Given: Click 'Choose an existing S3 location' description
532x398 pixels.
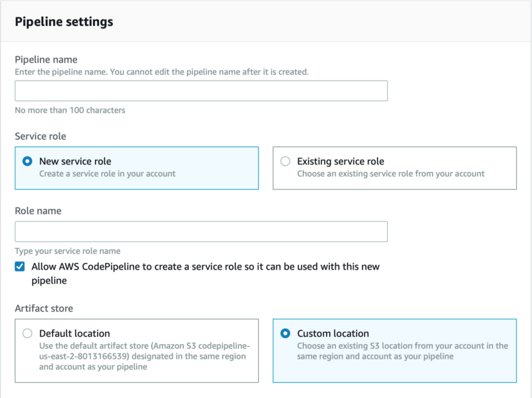Looking at the screenshot, I should (402, 351).
